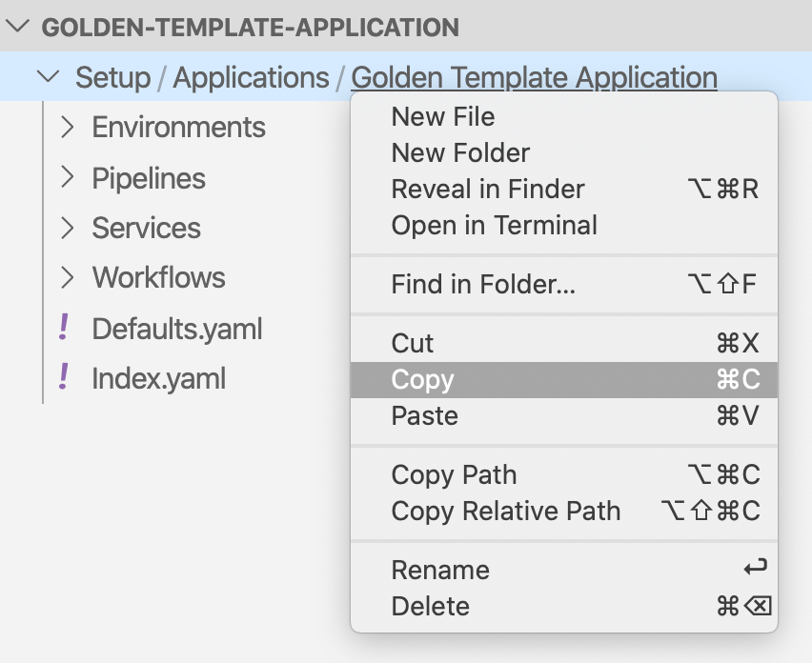Choose New File from context menu
812x663 pixels.
click(564, 116)
